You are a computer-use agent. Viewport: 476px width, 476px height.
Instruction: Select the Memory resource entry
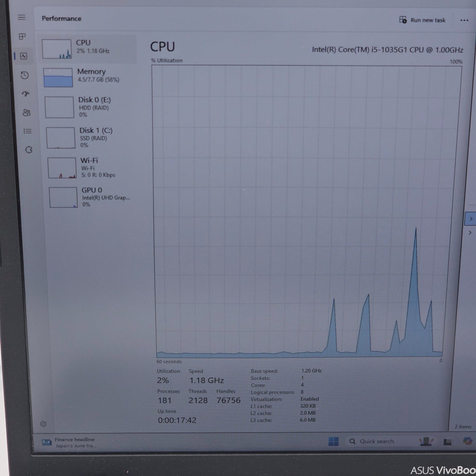(89, 77)
